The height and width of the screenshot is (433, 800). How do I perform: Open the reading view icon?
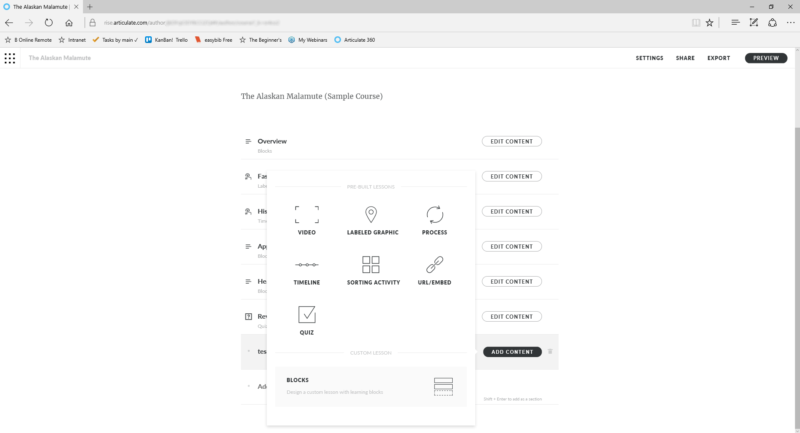(x=696, y=22)
